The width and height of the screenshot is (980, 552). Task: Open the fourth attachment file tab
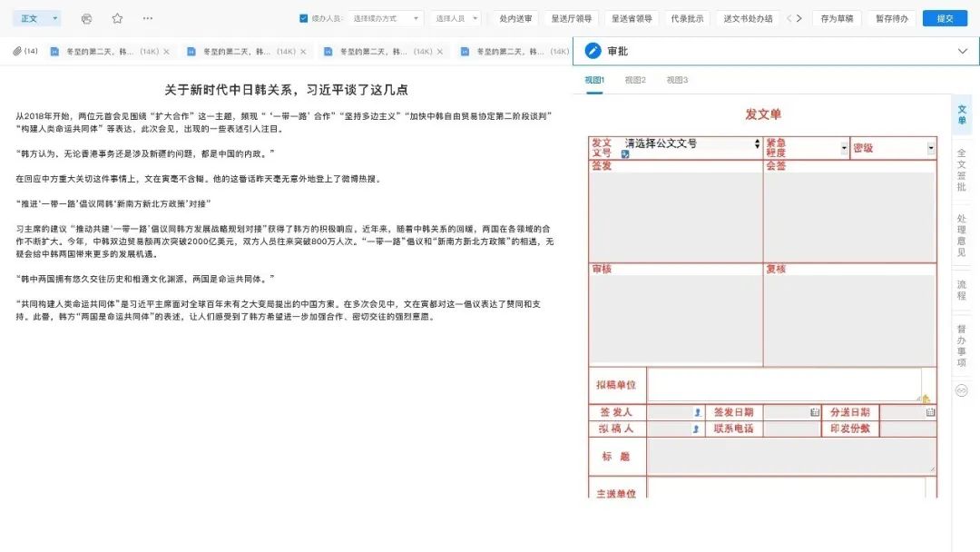(x=515, y=52)
